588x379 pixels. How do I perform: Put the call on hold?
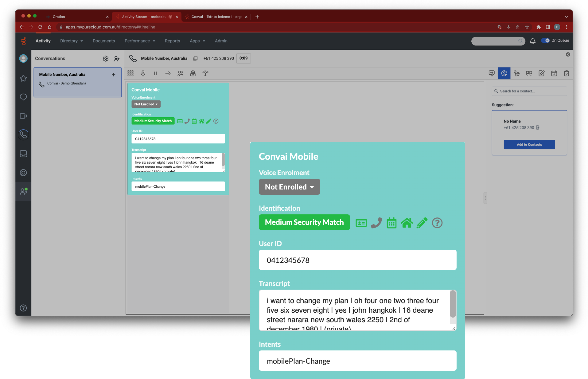tap(155, 73)
